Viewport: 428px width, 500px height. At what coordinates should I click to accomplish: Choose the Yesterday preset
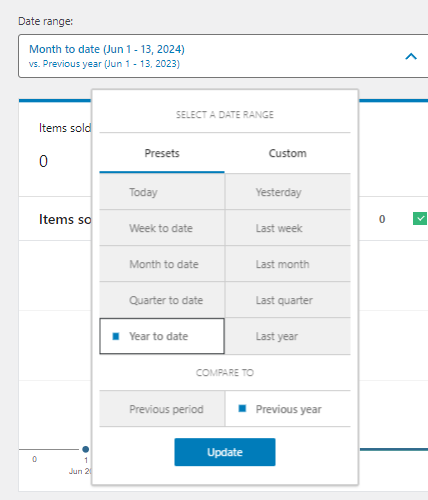tap(288, 192)
